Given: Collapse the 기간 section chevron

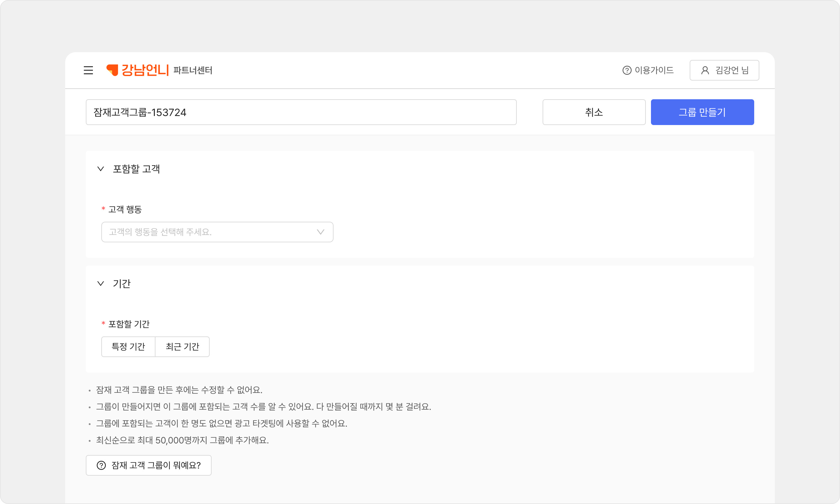Looking at the screenshot, I should (x=101, y=283).
